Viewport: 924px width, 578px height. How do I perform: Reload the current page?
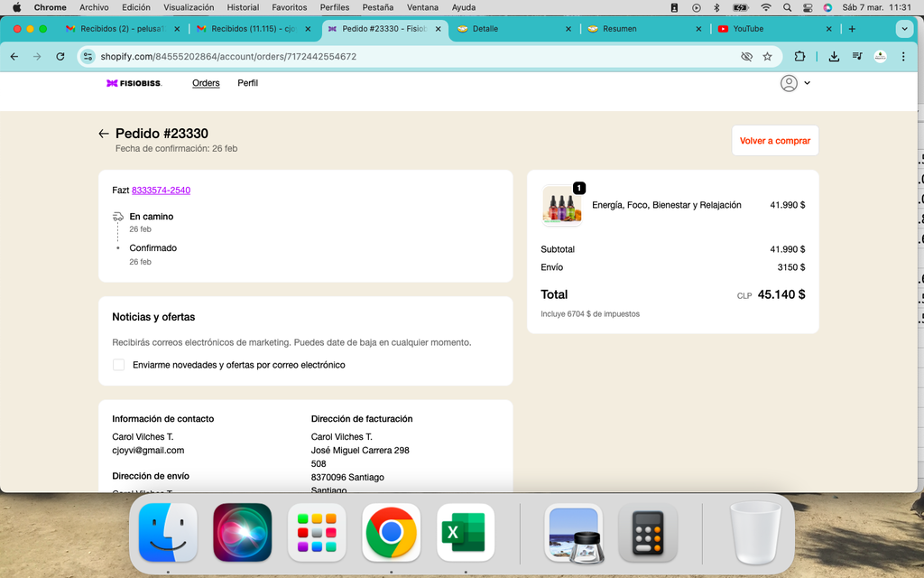tap(60, 57)
